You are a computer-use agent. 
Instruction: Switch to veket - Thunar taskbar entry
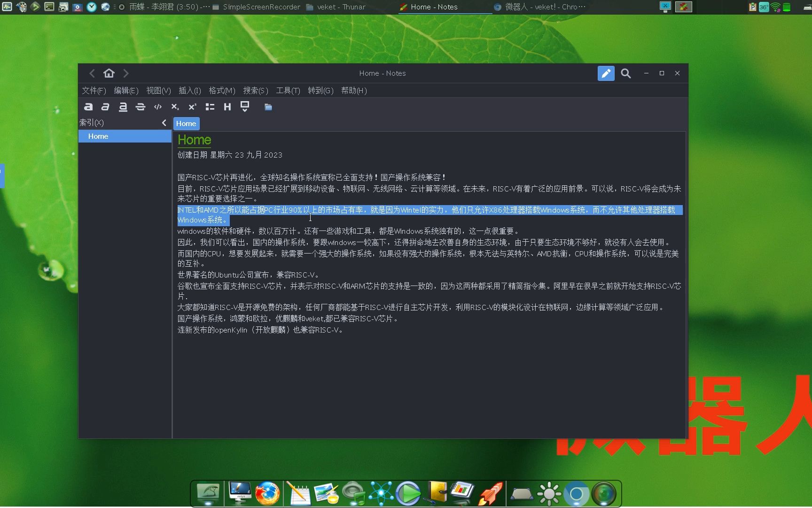336,7
